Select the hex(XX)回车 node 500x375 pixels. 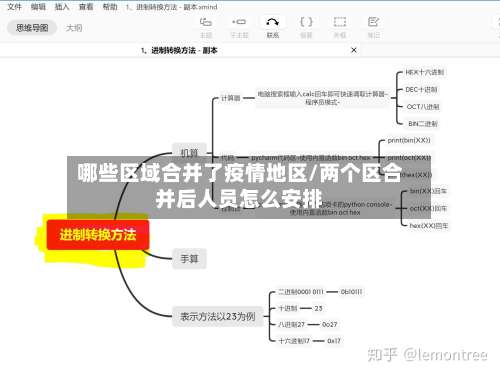point(429,226)
